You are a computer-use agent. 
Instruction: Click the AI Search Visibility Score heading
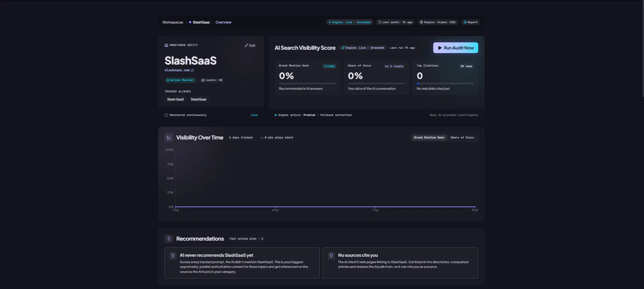click(305, 48)
